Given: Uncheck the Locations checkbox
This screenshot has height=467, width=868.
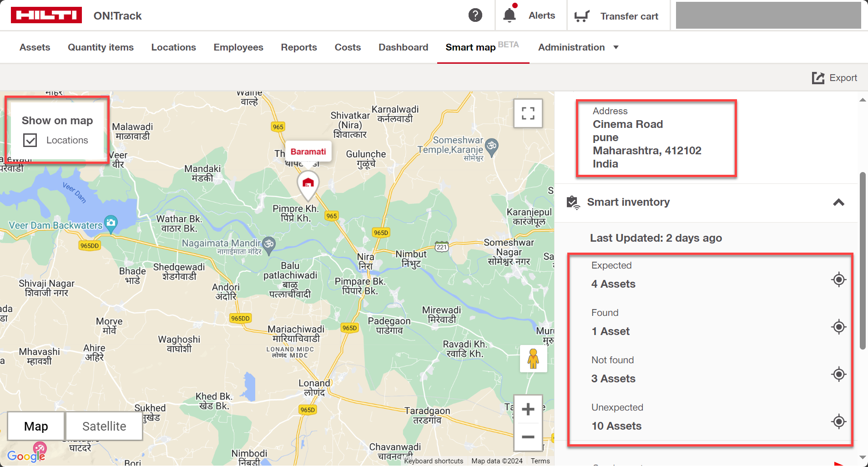Looking at the screenshot, I should [x=30, y=140].
